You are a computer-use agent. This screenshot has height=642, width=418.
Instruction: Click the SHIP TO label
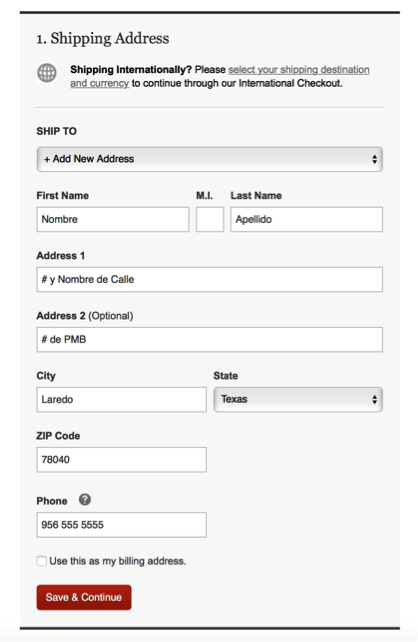(x=56, y=131)
